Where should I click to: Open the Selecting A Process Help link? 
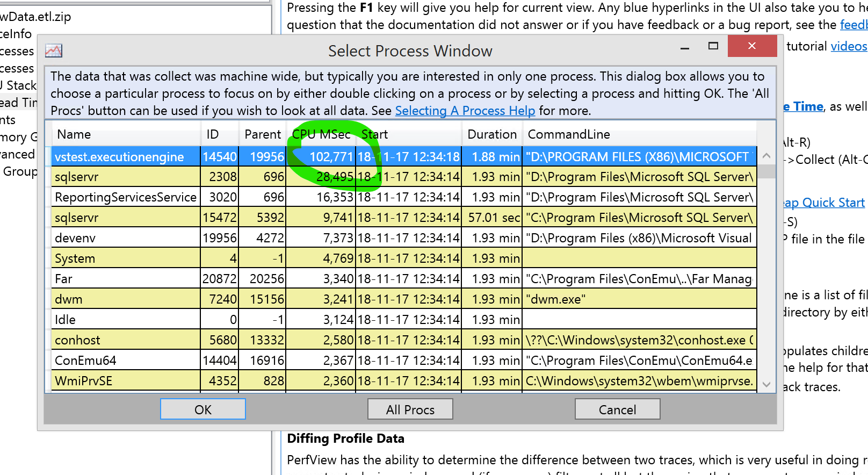(465, 111)
